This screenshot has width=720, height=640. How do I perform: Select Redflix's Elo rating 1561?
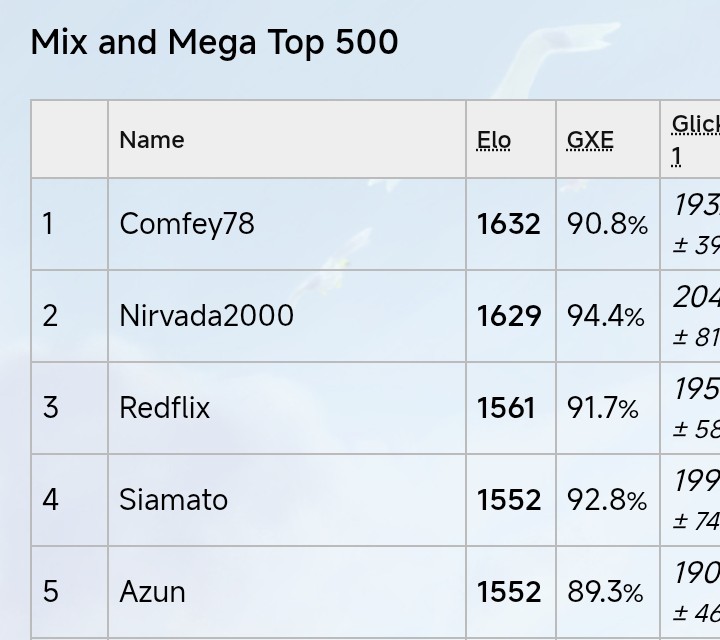pyautogui.click(x=506, y=408)
